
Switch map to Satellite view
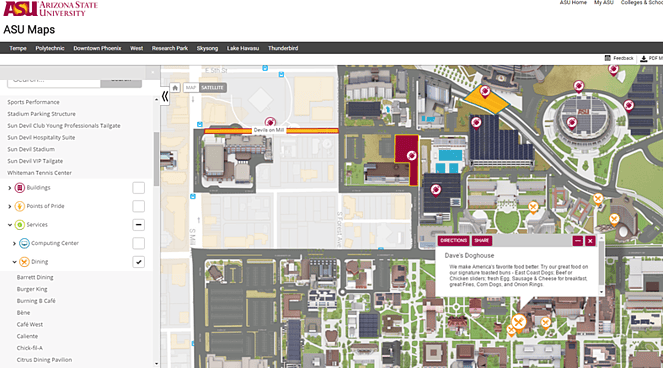pos(212,88)
